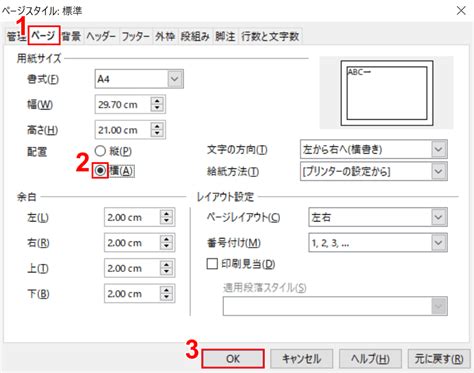Decrease the 下 bottom margin with down arrow

coord(166,298)
